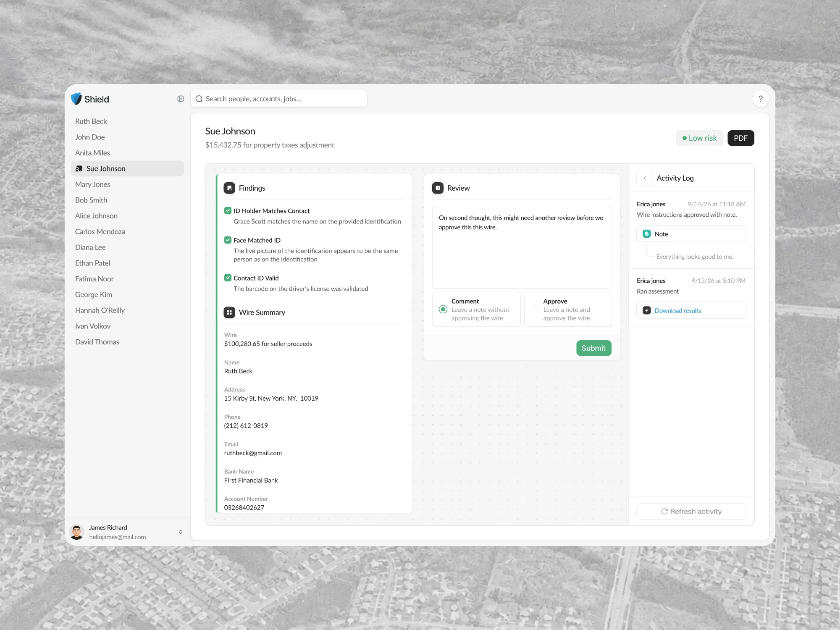Toggle the Contact ID Valid checkbox
This screenshot has width=840, height=630.
[x=228, y=278]
